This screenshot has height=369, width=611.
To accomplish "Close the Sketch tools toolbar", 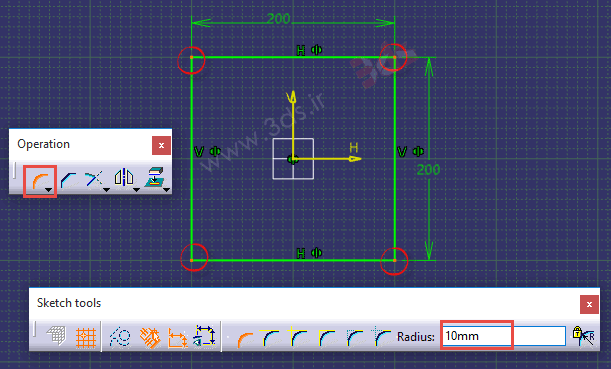I will (x=589, y=304).
